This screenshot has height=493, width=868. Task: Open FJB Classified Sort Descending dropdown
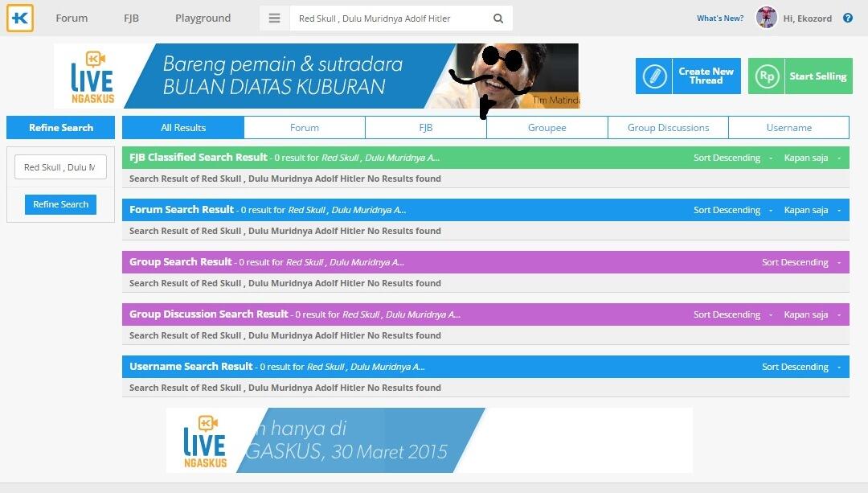[732, 158]
